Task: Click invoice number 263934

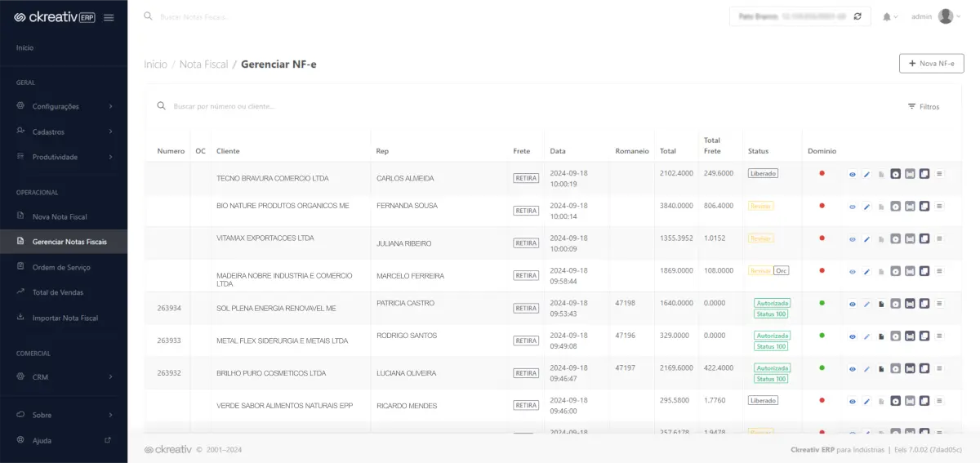Action: pyautogui.click(x=169, y=308)
